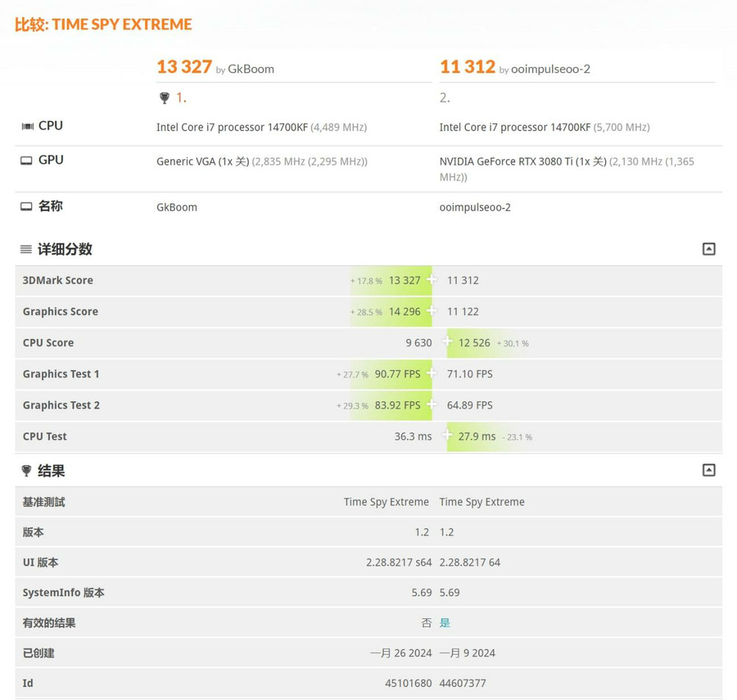Viewport: 737px width, 700px height.
Task: Open ooimpulseoo-2's score 11 312
Action: (x=468, y=67)
